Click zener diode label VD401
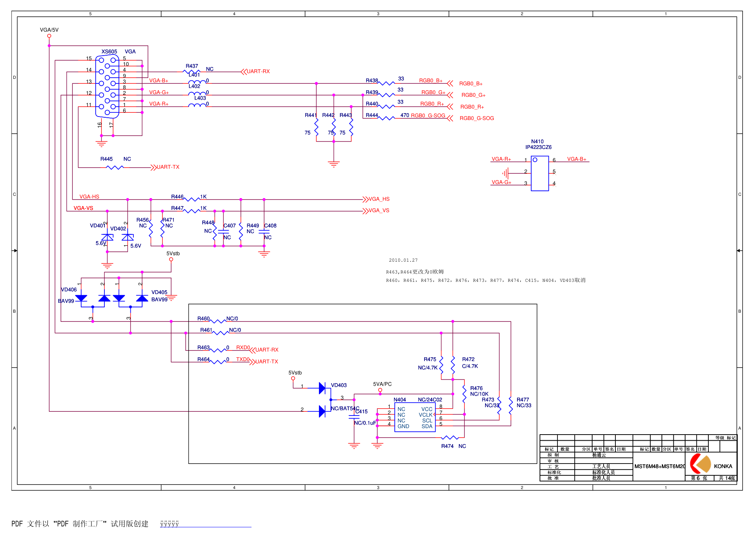The image size is (756, 534). [x=98, y=225]
